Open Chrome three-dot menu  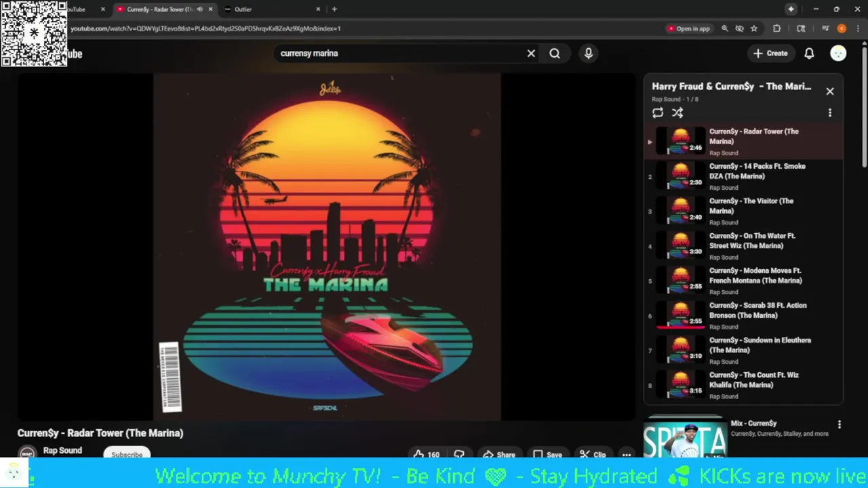pyautogui.click(x=858, y=28)
